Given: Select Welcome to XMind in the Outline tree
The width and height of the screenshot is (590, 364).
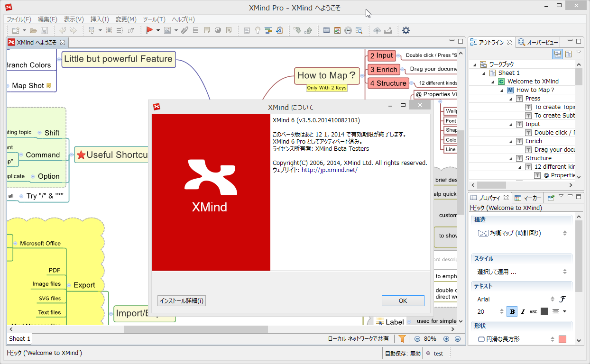Looking at the screenshot, I should tap(533, 81).
